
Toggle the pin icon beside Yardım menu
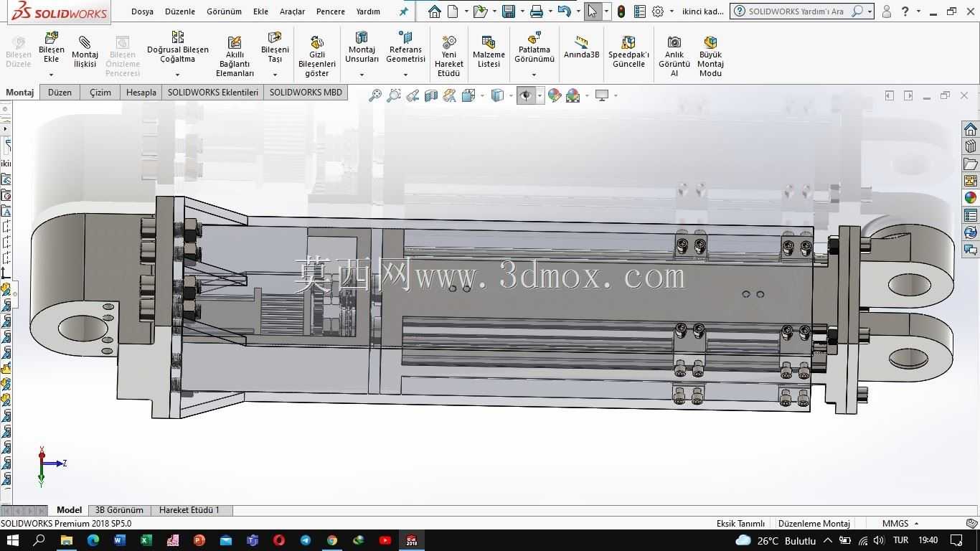[404, 11]
